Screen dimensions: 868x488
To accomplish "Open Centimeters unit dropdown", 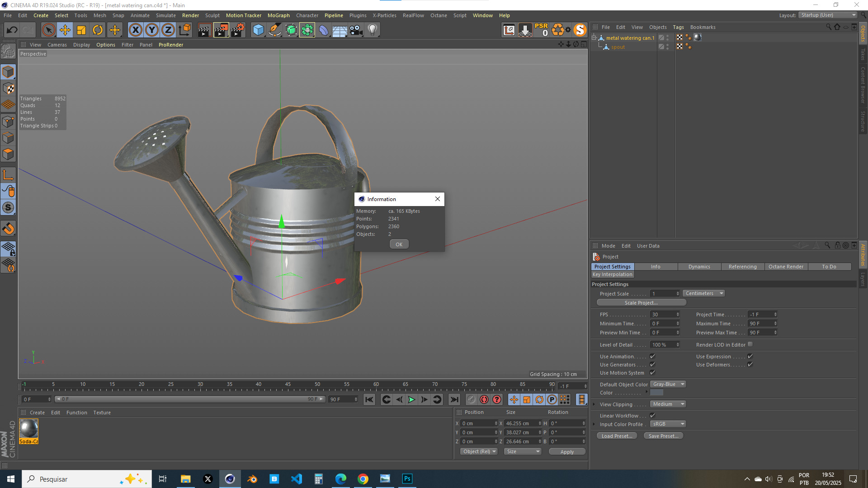I will click(x=704, y=293).
